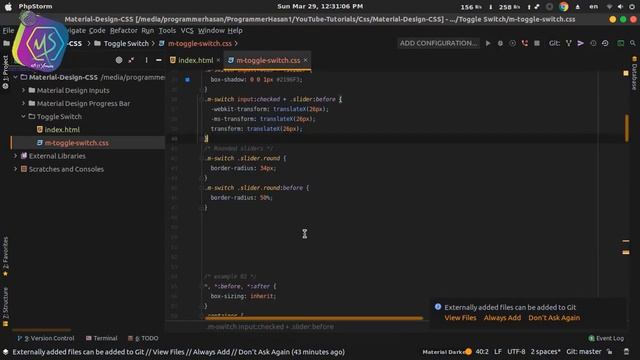
Task: Run the current configuration (play icon)
Action: click(488, 43)
